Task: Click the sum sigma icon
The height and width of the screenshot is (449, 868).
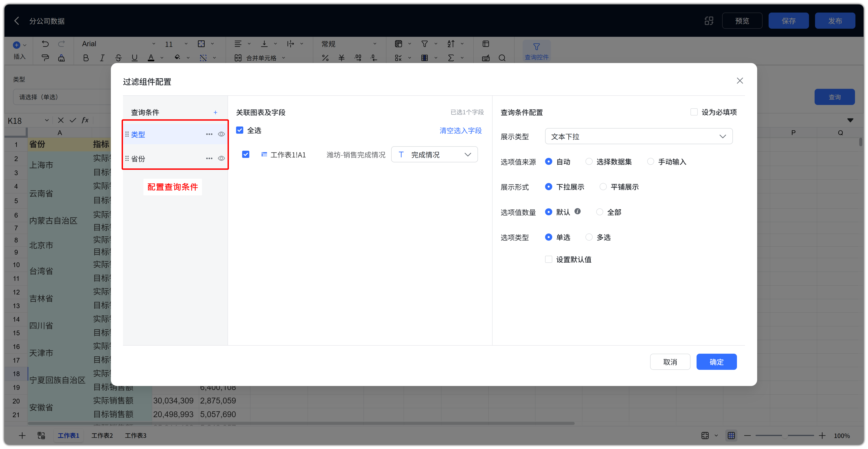Action: [451, 58]
